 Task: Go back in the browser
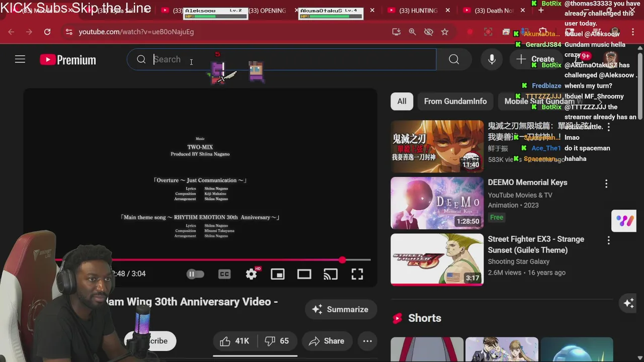point(11,32)
